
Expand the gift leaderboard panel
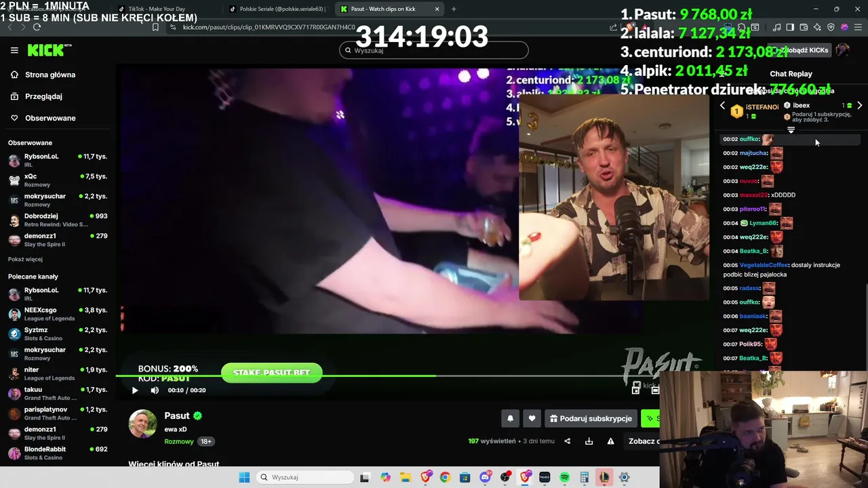[791, 130]
